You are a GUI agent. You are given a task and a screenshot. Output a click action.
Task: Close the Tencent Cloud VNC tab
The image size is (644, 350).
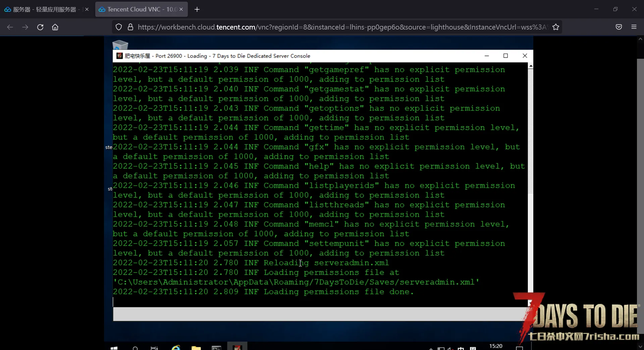point(181,9)
